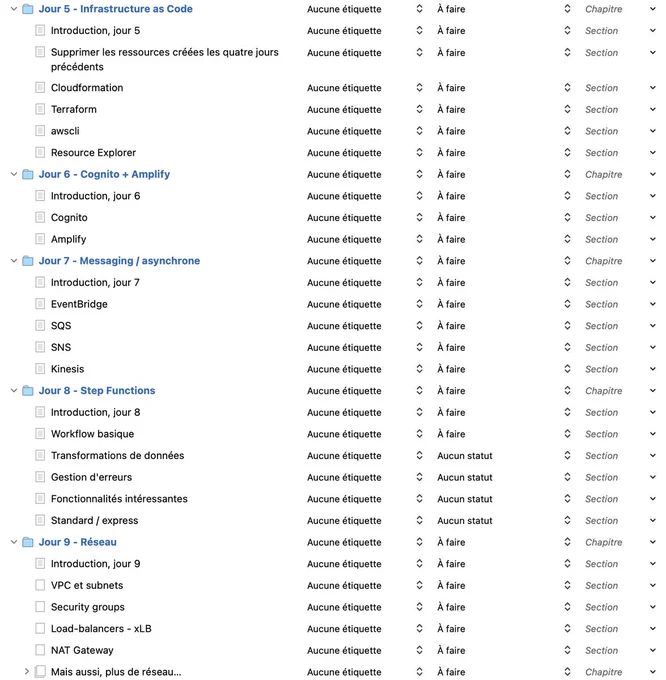Collapse the Jour 8 - Step Functions chapter
The height and width of the screenshot is (680, 666).
(x=14, y=391)
